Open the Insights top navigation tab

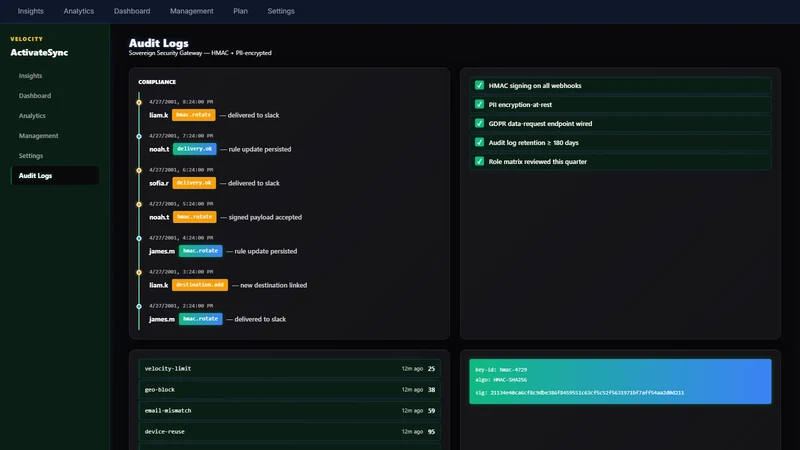pyautogui.click(x=31, y=11)
